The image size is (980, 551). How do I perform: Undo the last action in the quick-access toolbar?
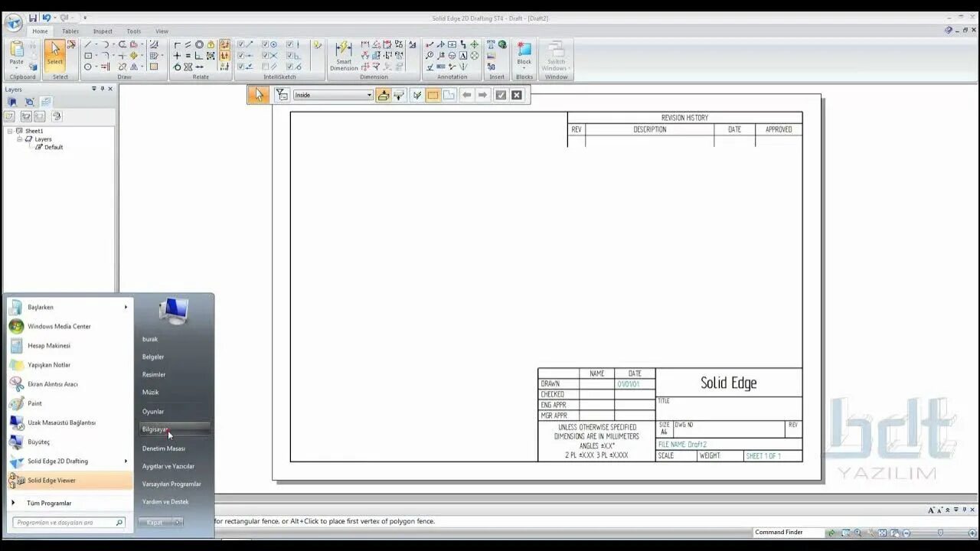coord(47,18)
